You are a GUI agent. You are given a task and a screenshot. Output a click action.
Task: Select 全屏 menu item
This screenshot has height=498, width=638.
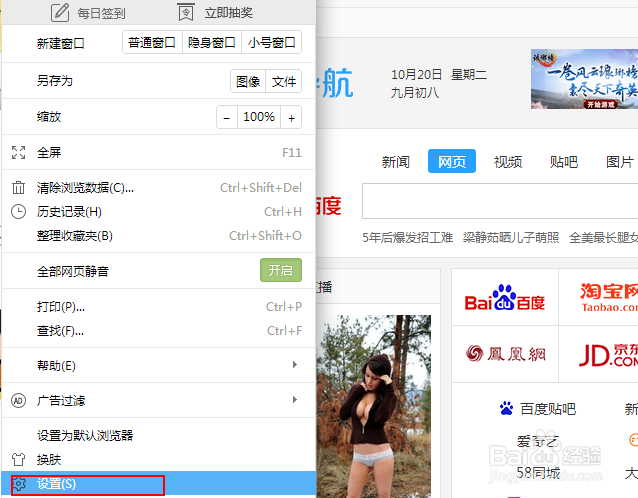click(159, 153)
